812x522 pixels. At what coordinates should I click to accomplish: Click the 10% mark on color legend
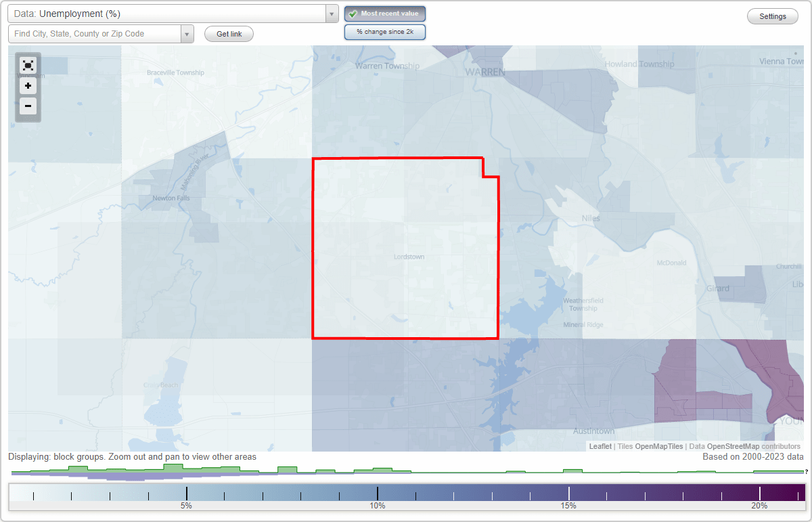click(x=378, y=505)
